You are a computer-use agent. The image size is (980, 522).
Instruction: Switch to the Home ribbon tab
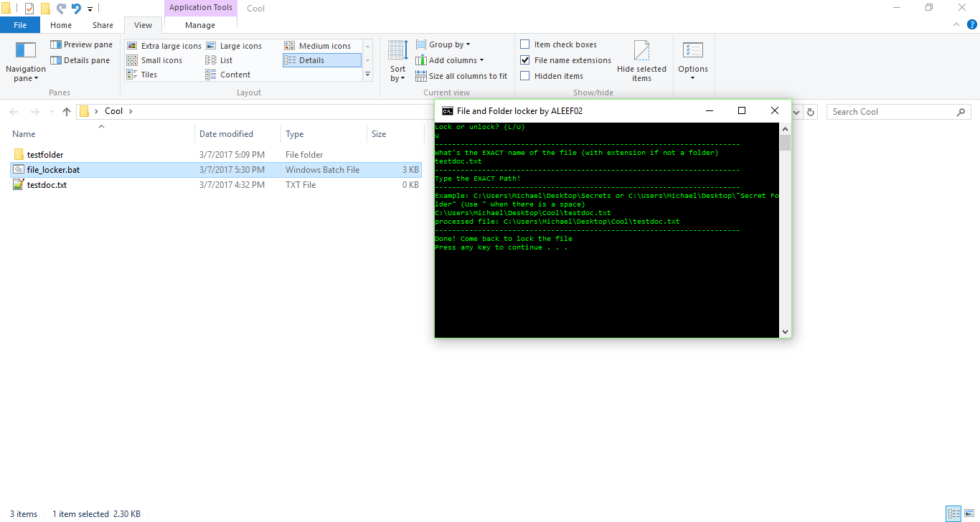(61, 25)
